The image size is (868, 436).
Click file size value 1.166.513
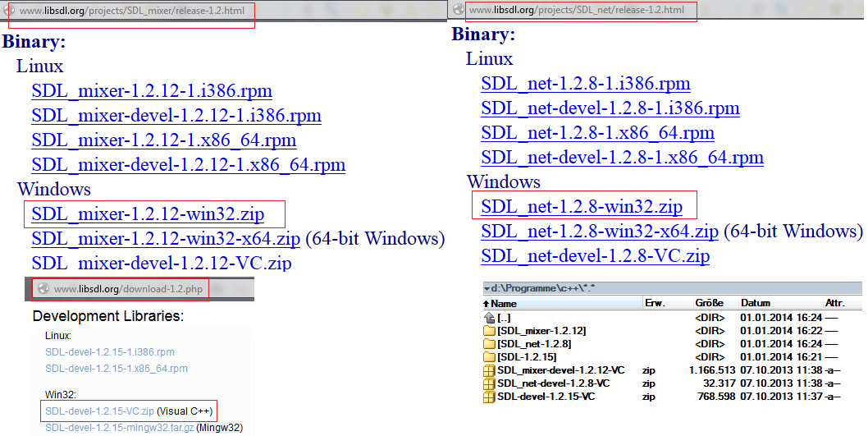click(712, 370)
